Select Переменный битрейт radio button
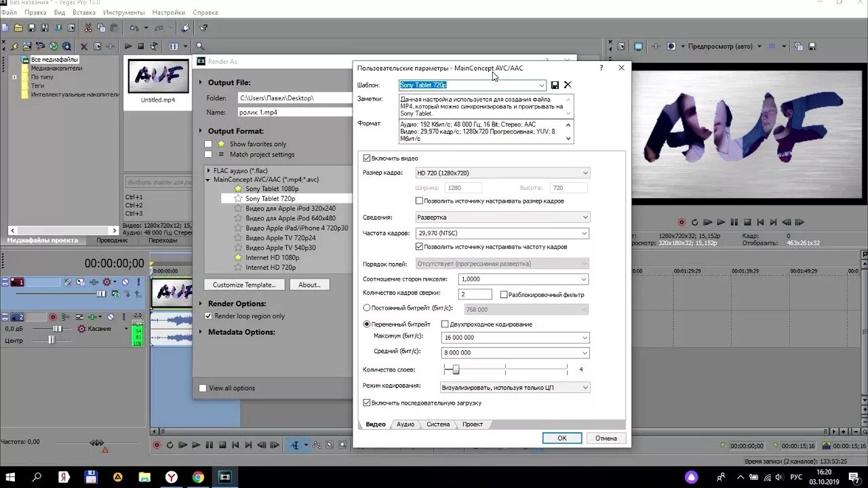Image resolution: width=868 pixels, height=488 pixels. point(367,324)
